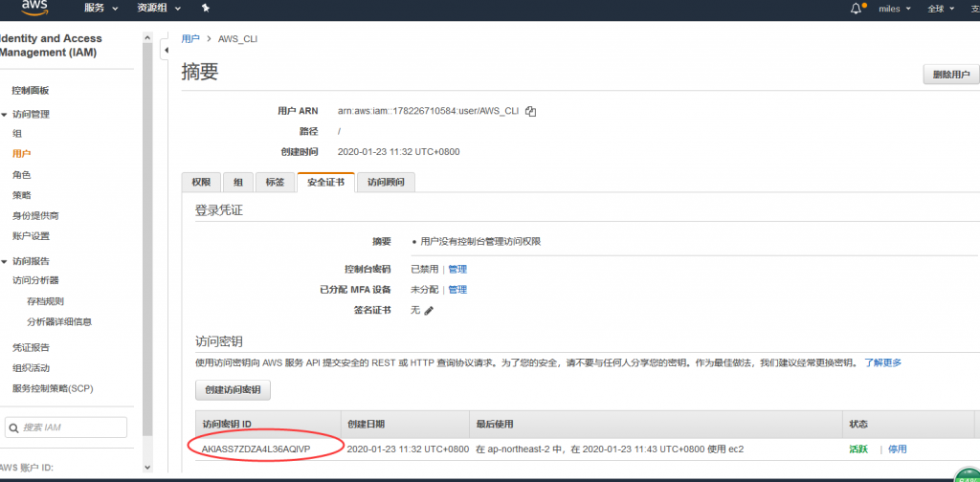
Task: Click the sidebar scrollbar down arrow
Action: 147,467
